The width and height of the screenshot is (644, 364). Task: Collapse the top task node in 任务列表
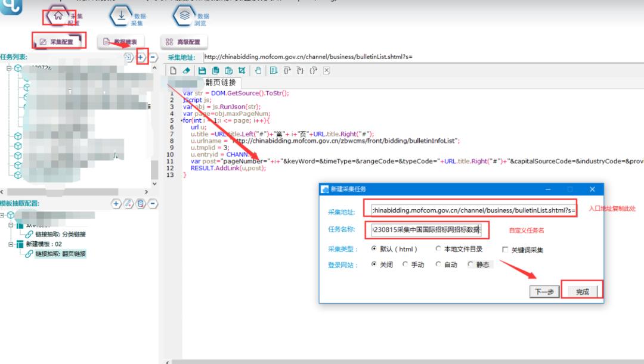[x=10, y=69]
